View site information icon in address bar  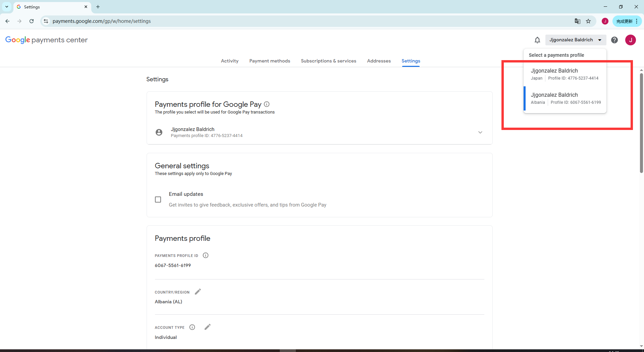[x=46, y=21]
